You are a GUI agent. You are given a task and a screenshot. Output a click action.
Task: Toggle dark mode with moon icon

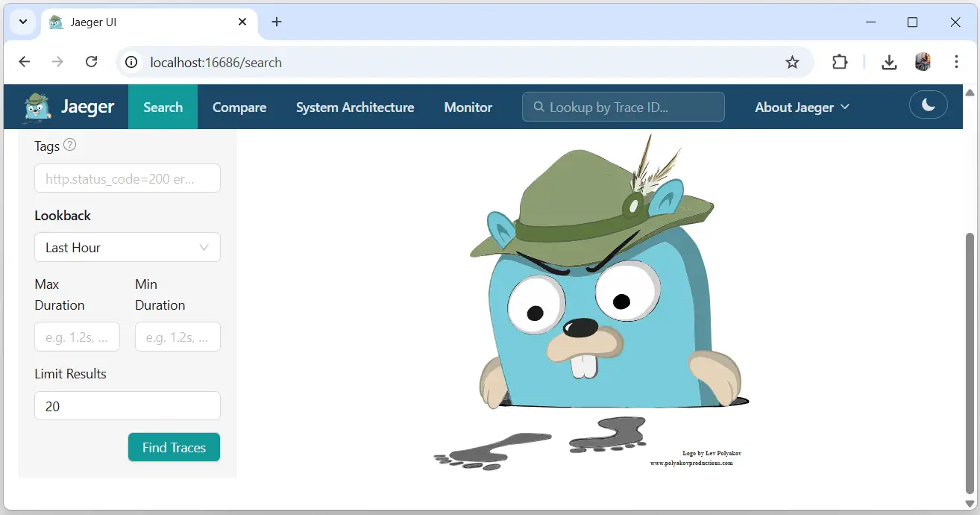(x=928, y=105)
